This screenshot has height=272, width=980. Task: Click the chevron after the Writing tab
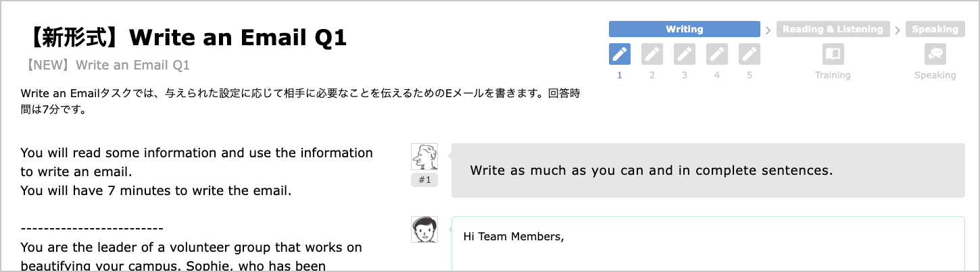[768, 30]
